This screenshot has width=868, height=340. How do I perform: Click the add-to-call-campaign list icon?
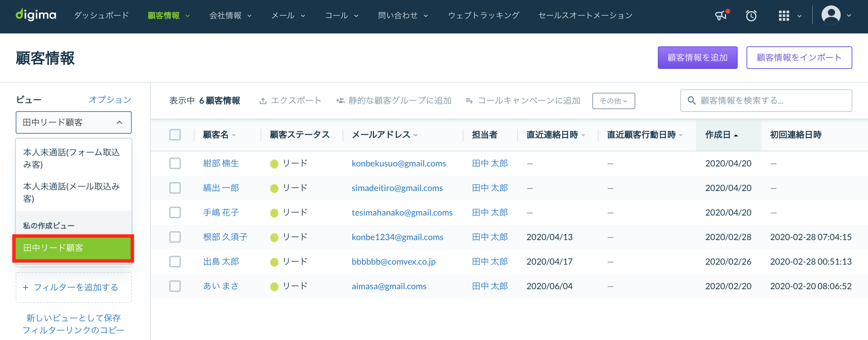point(469,101)
